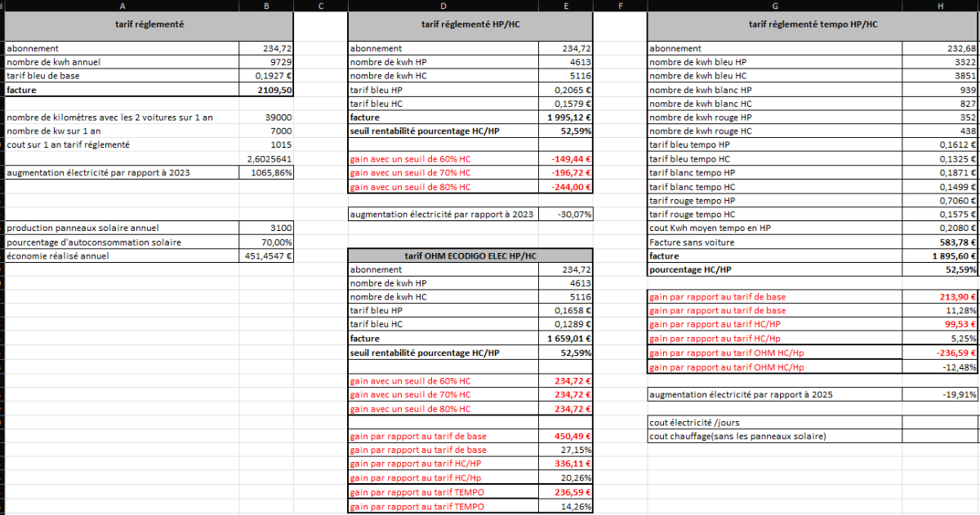Select the -19,91% augmentation 2025 cell
Screen dimensions: 980x515
(x=941, y=394)
